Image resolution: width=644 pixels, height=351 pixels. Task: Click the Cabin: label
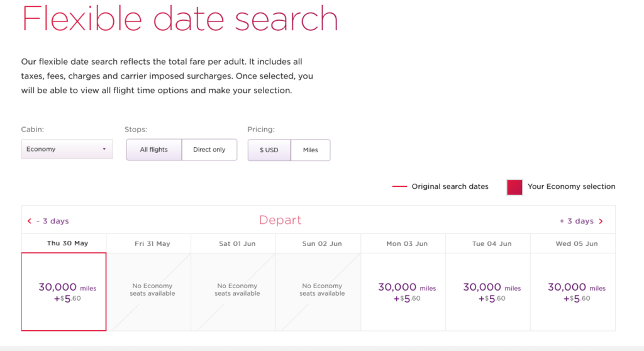tap(33, 130)
